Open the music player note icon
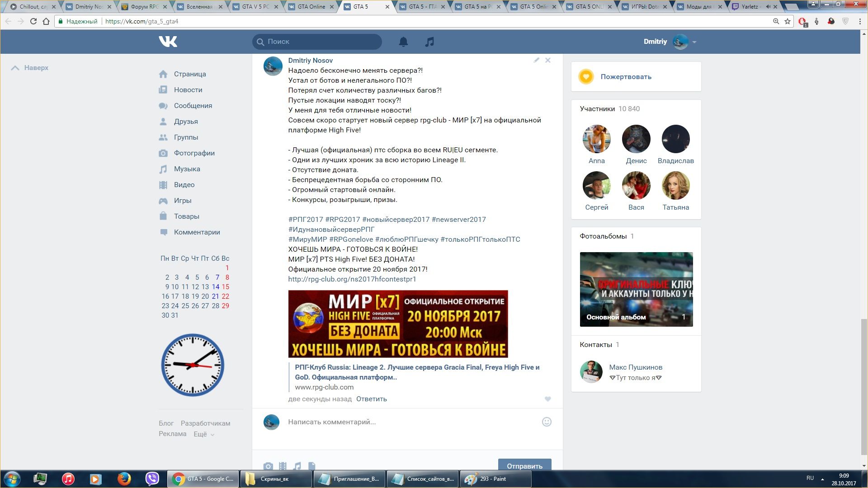The height and width of the screenshot is (488, 868). click(429, 42)
